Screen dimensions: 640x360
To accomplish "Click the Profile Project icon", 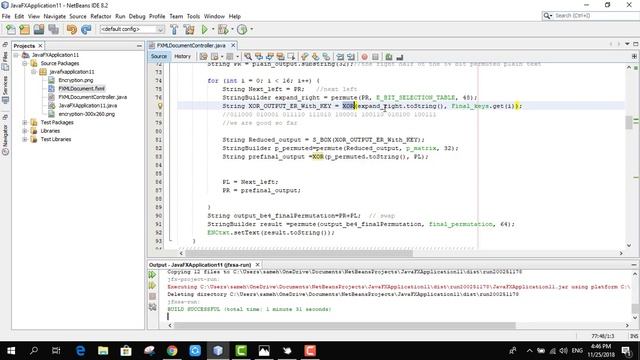I will 242,29.
